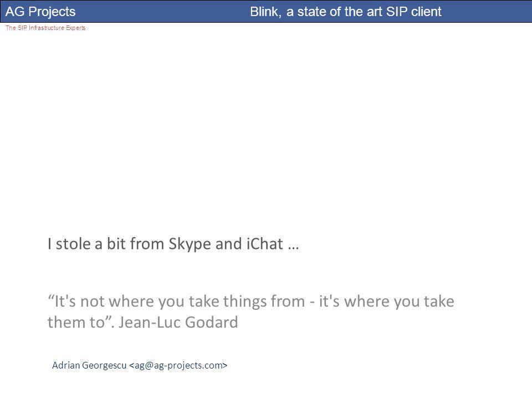This screenshot has height=399, width=532.
Task: Click the word "Skype" in the sentence
Action: [x=190, y=244]
